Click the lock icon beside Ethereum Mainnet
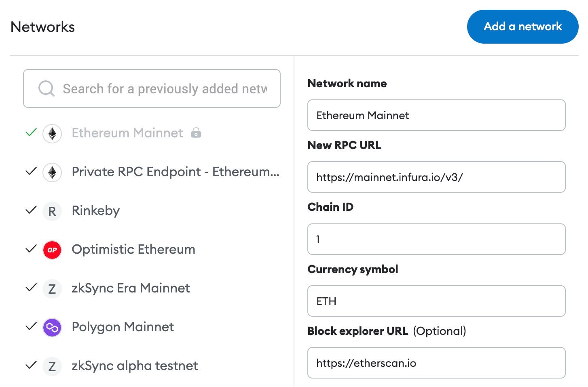 coord(196,133)
